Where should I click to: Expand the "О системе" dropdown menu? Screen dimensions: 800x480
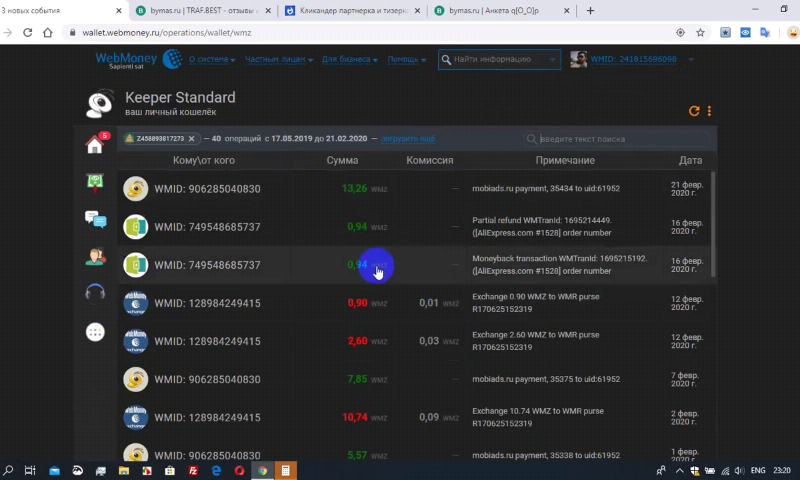(x=212, y=60)
